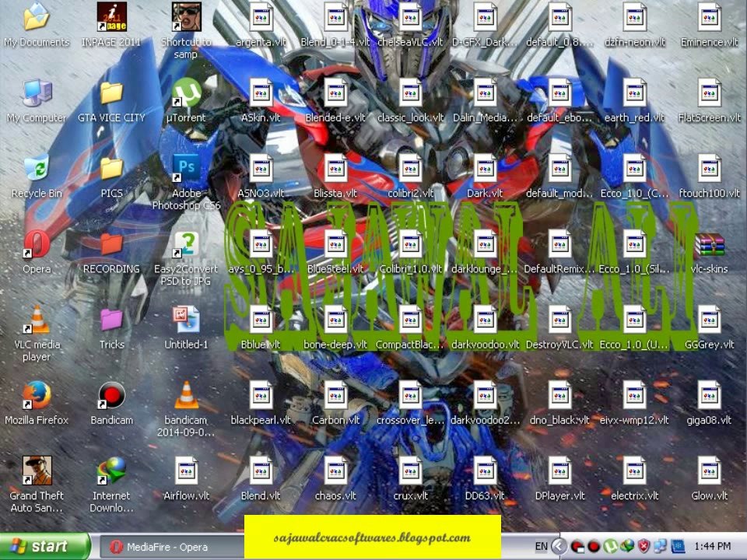Click the µTorrent desktop shortcut
The width and height of the screenshot is (747, 560).
(186, 93)
